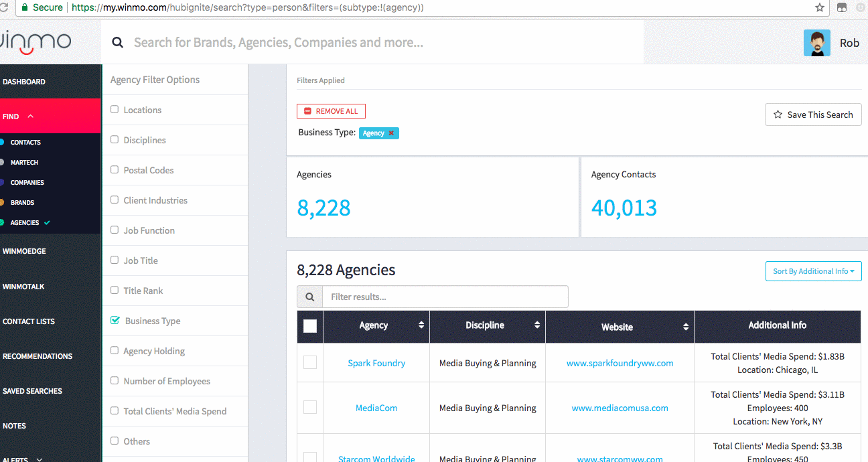
Task: Click Save This Search button
Action: pyautogui.click(x=813, y=114)
